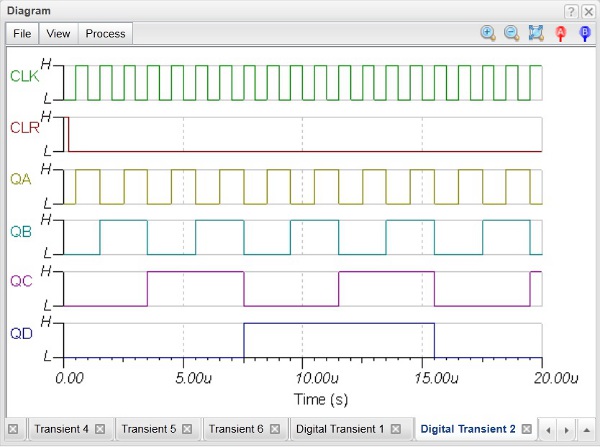Screen dimensions: 600x447
Task: Click the zoom in magnifier icon
Action: (488, 33)
